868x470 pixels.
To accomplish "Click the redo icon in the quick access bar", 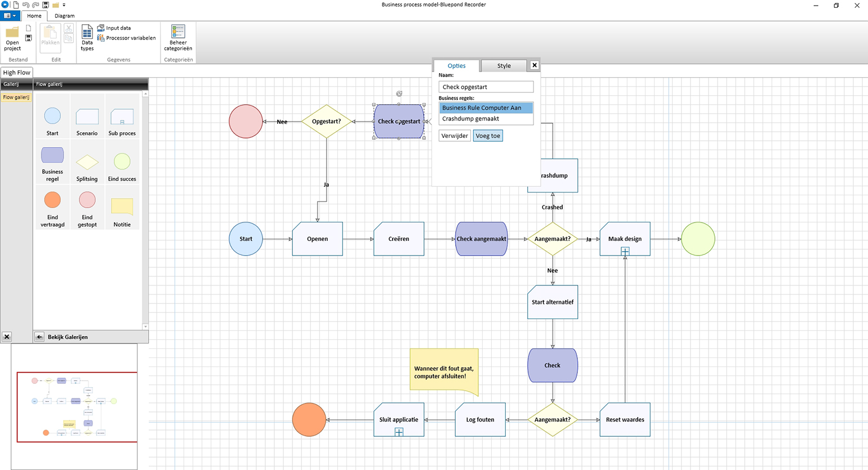I will pos(35,5).
